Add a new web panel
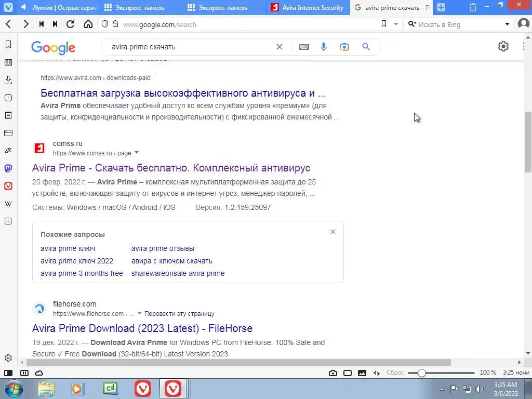Viewport: 532px width, 399px height. point(8,221)
